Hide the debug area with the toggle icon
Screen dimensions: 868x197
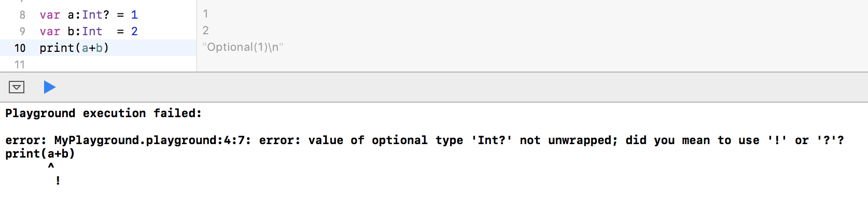click(x=17, y=87)
